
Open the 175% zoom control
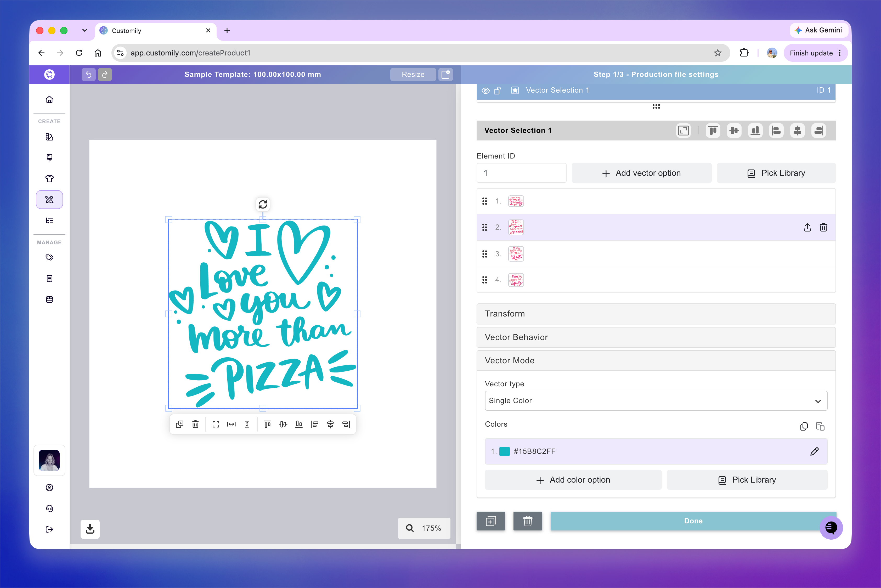[424, 528]
